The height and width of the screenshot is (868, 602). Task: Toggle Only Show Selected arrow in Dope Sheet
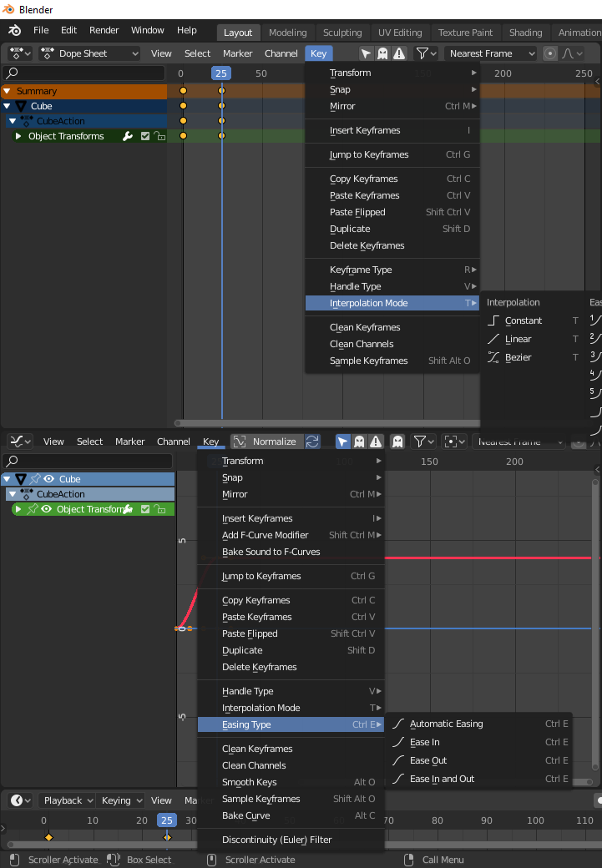click(366, 53)
